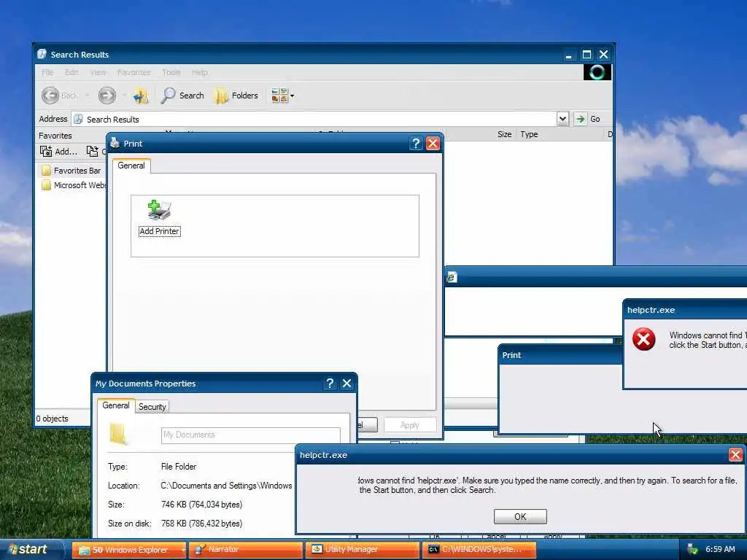Click the printer icon in Print title bar
Viewport: 747px width, 560px height.
[115, 142]
